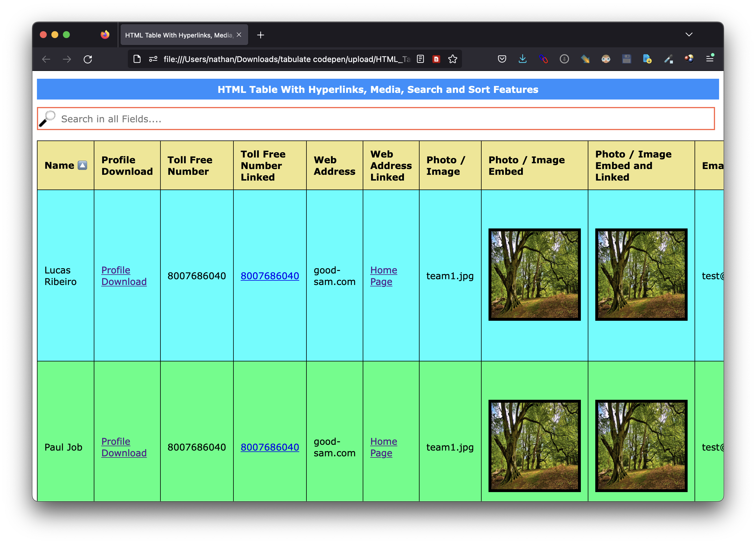The image size is (756, 544).
Task: Open a new tab with plus button
Action: tap(260, 35)
